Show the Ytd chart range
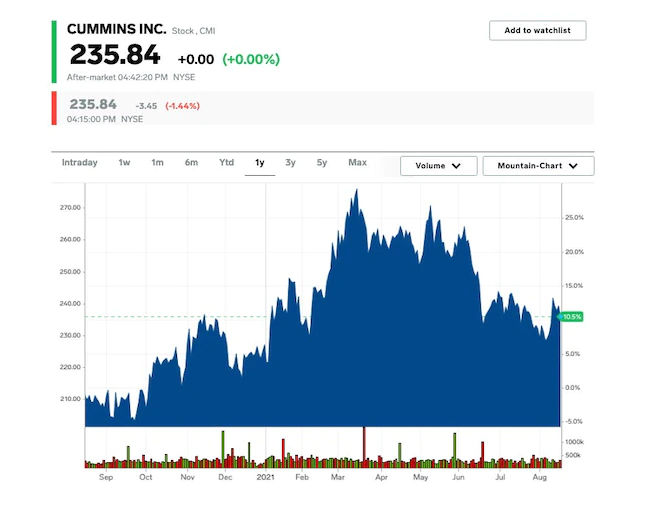 click(x=226, y=162)
